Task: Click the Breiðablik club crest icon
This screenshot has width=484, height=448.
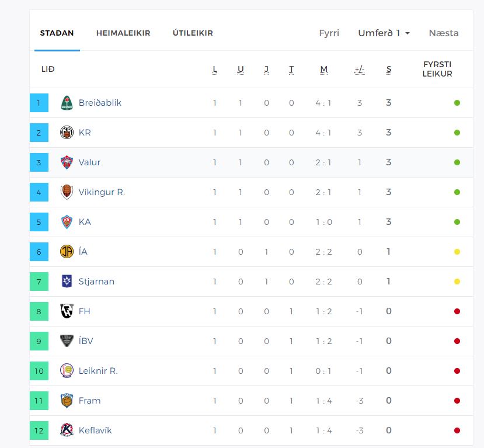Action: [67, 103]
